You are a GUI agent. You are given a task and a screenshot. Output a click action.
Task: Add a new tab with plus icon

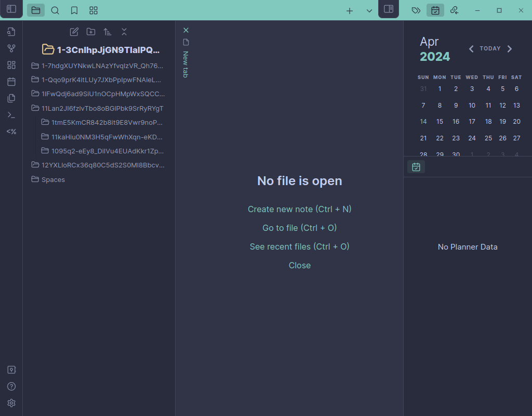[350, 11]
